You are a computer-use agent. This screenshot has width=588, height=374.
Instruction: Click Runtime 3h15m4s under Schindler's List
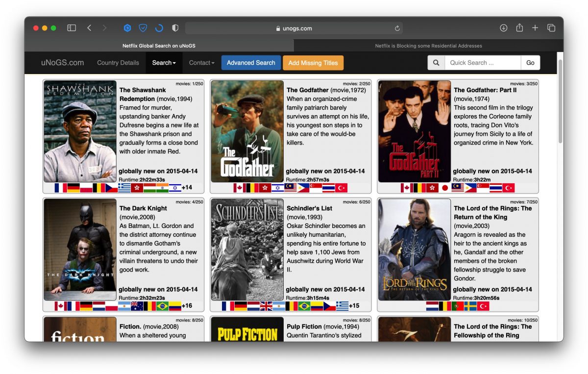click(x=308, y=298)
